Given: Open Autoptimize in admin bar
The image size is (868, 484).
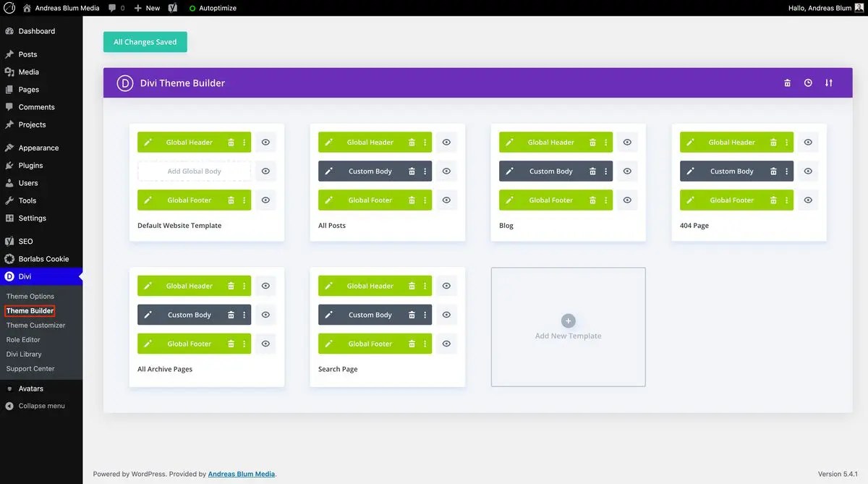Looking at the screenshot, I should pyautogui.click(x=213, y=8).
